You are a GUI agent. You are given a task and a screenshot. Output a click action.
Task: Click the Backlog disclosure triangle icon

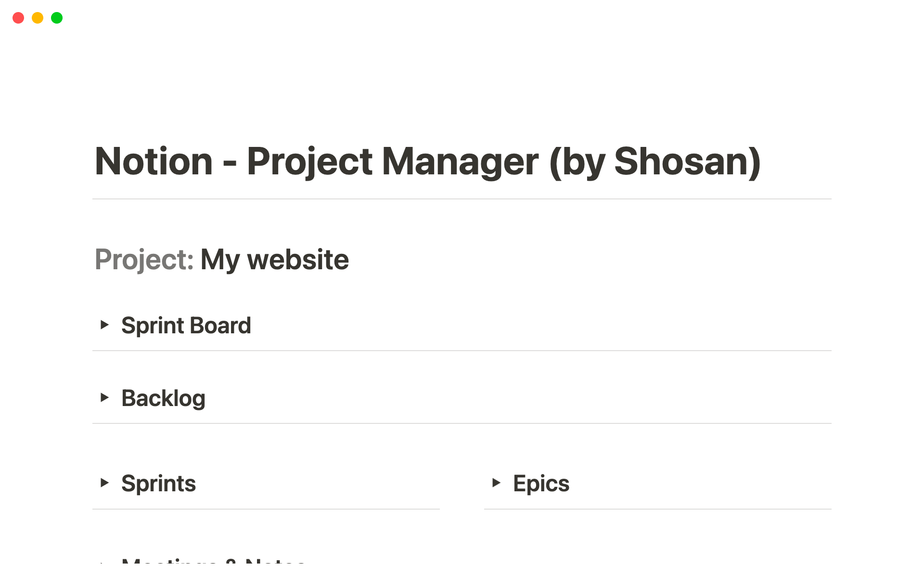coord(105,398)
